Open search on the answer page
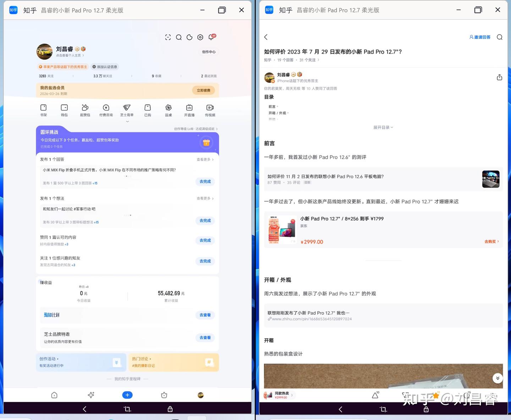This screenshot has width=511, height=420. click(500, 37)
